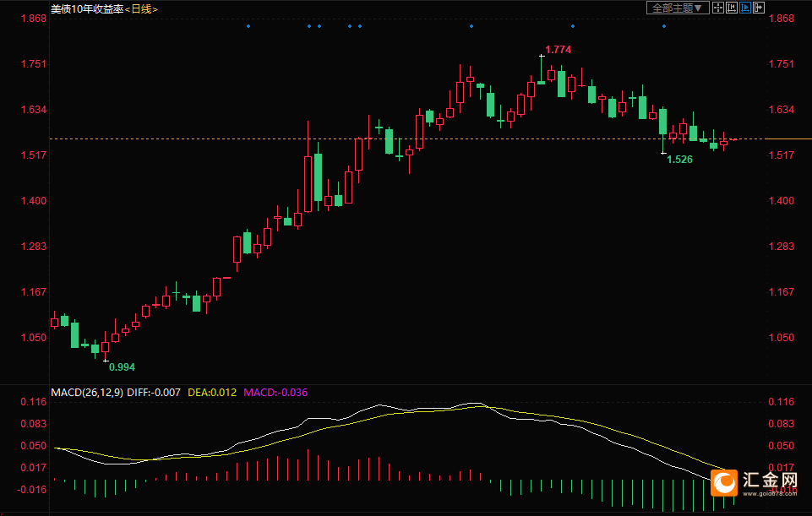
Task: Click 1.751 on the right price axis
Action: pos(782,64)
